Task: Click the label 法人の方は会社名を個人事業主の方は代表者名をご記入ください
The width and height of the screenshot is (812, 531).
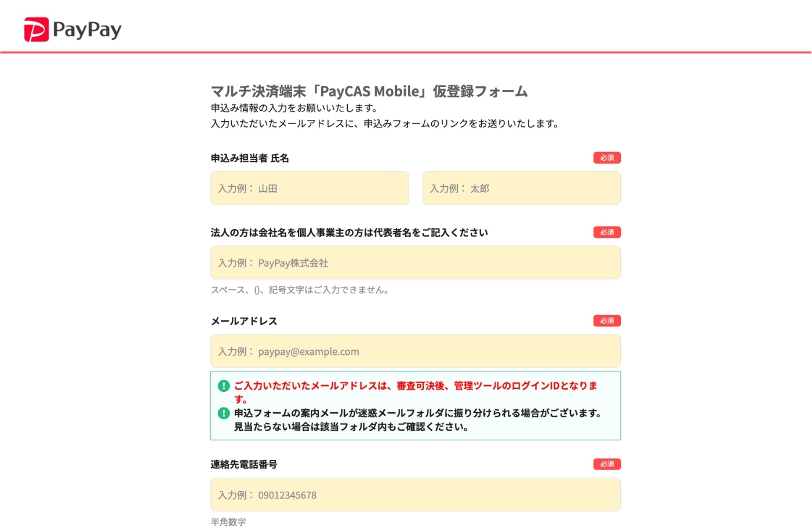Action: point(349,233)
